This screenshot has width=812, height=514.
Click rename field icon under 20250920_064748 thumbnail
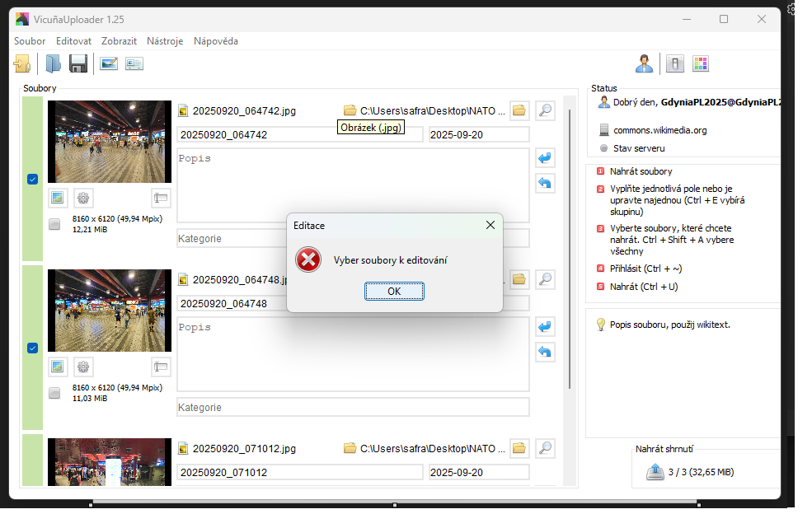tap(161, 367)
